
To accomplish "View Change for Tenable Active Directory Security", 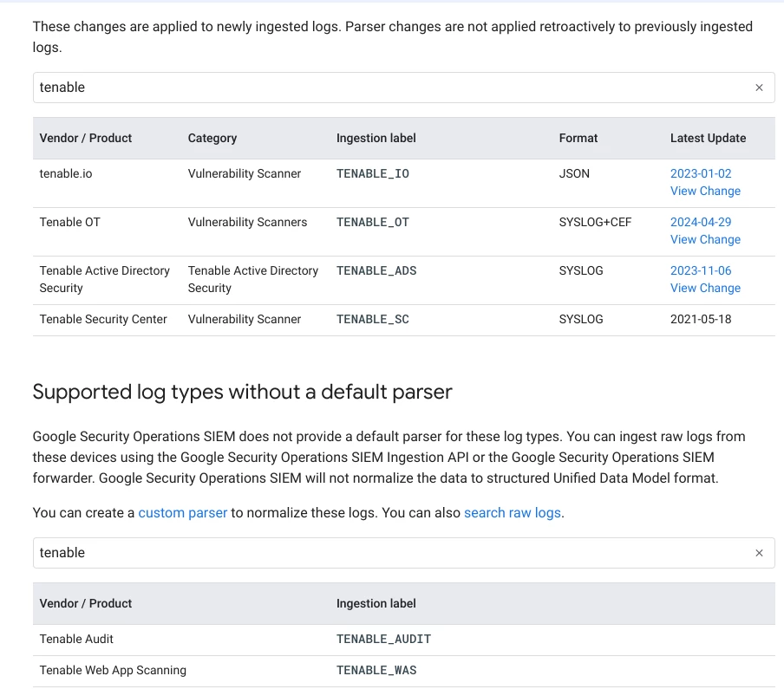I will [705, 288].
